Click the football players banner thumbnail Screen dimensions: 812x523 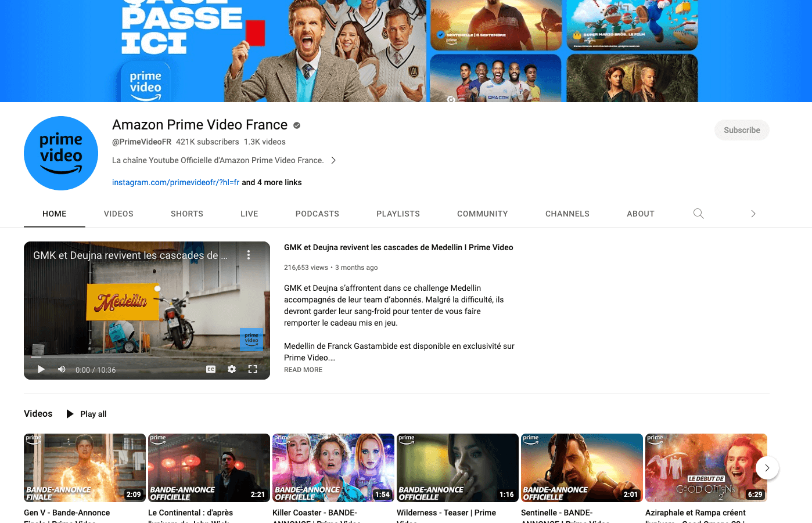pyautogui.click(x=496, y=78)
